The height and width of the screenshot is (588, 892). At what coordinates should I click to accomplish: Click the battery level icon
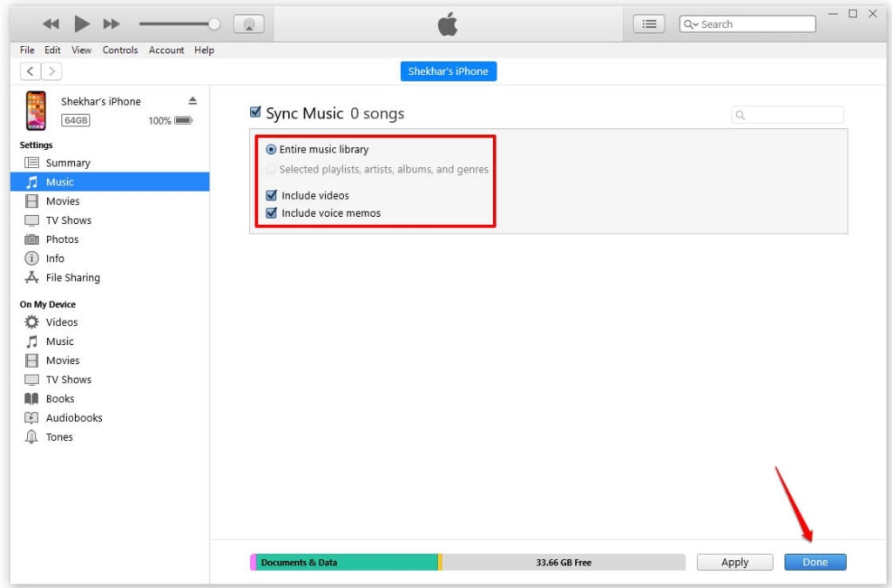point(183,120)
